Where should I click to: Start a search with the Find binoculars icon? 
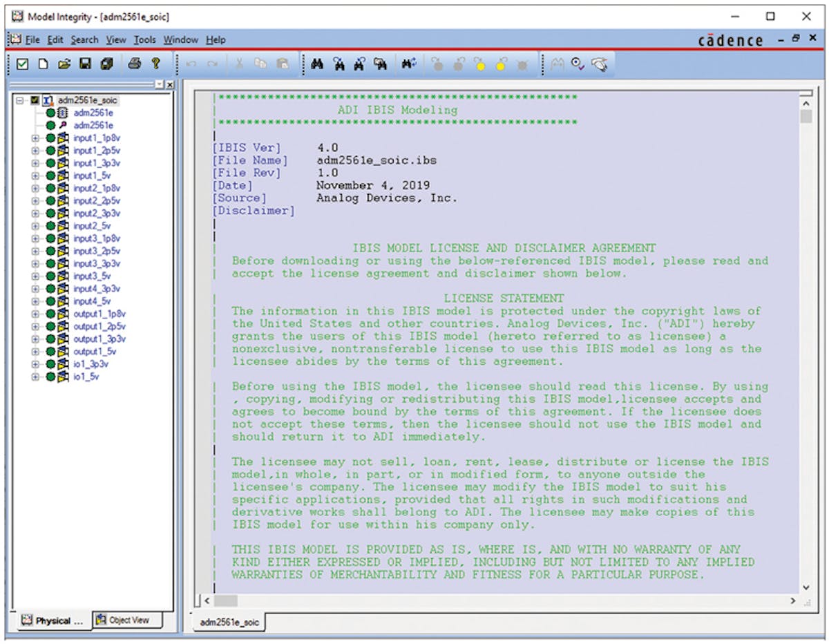tap(316, 64)
